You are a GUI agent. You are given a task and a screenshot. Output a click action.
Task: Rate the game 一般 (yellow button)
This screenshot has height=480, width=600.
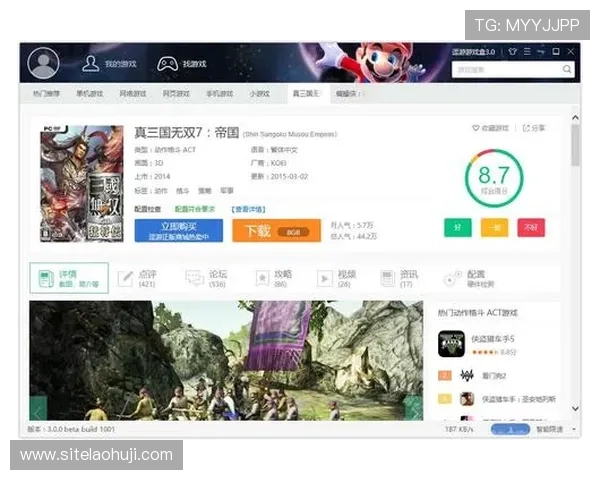(x=494, y=227)
